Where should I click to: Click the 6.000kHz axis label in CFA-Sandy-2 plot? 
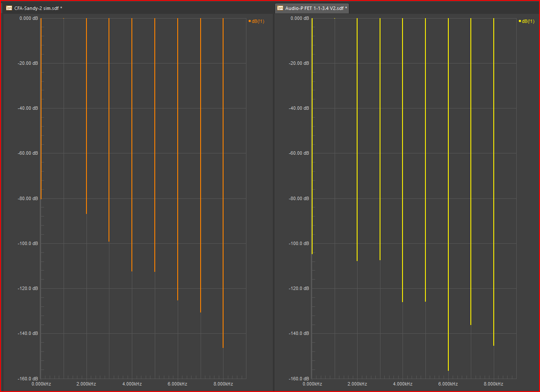[x=178, y=384]
